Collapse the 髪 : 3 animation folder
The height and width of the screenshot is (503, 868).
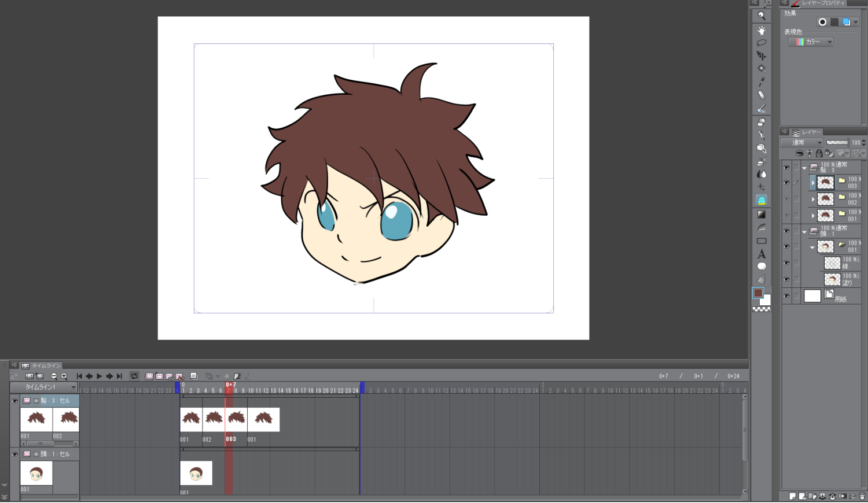pyautogui.click(x=804, y=168)
